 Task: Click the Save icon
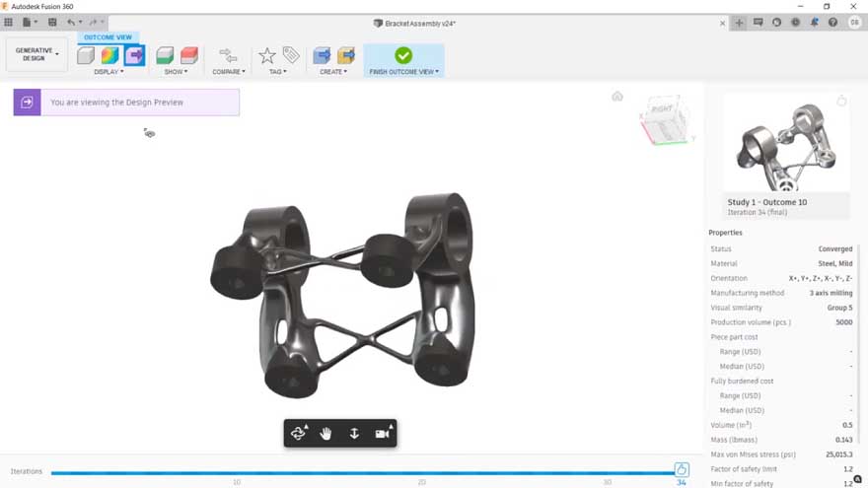click(52, 22)
